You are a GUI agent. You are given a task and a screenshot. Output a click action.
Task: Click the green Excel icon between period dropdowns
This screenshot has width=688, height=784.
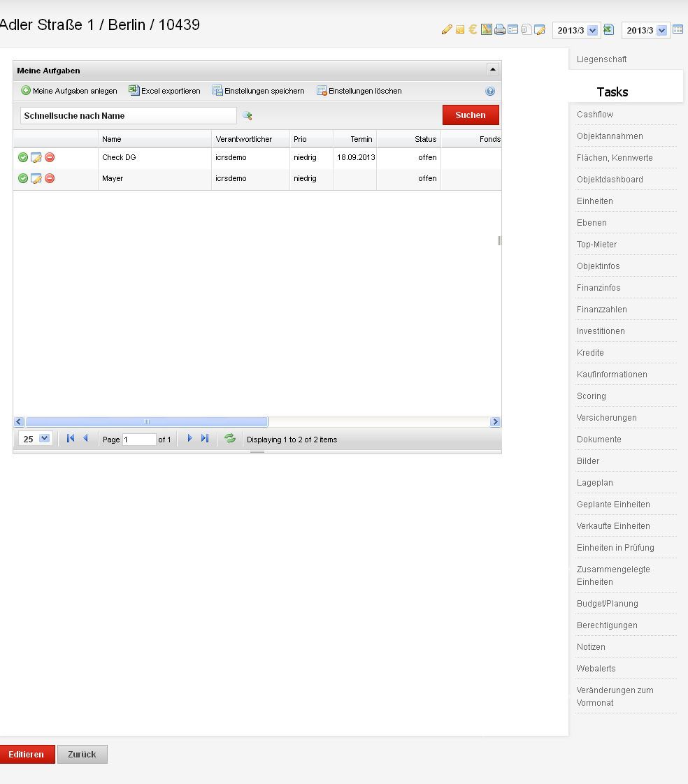[608, 29]
